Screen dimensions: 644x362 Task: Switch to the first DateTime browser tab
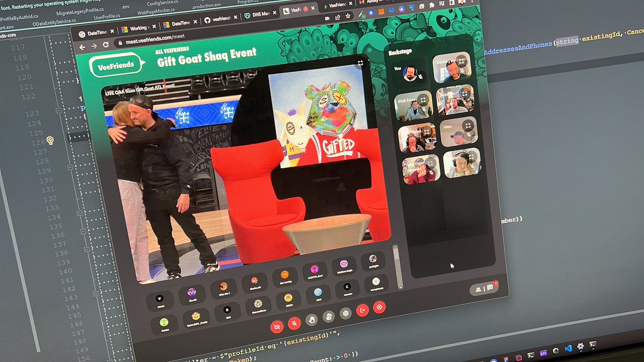(96, 33)
